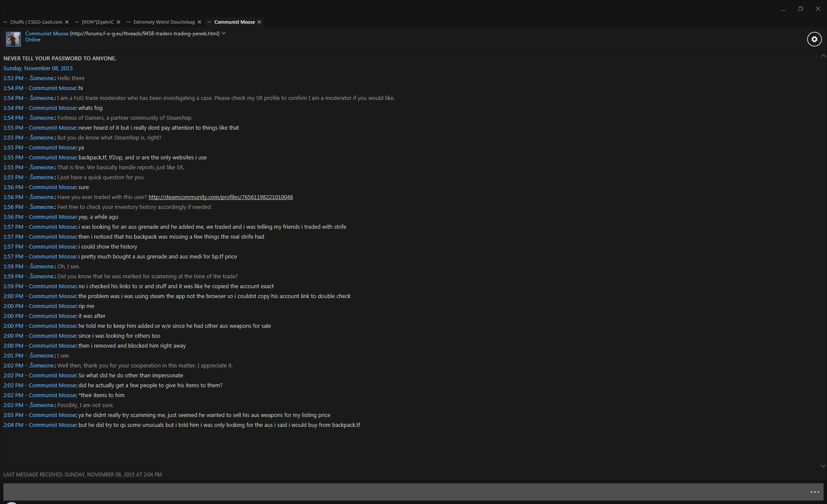This screenshot has width=827, height=504.
Task: Switch to Chuffs | CSGO-Loot.com tab
Action: coord(36,22)
